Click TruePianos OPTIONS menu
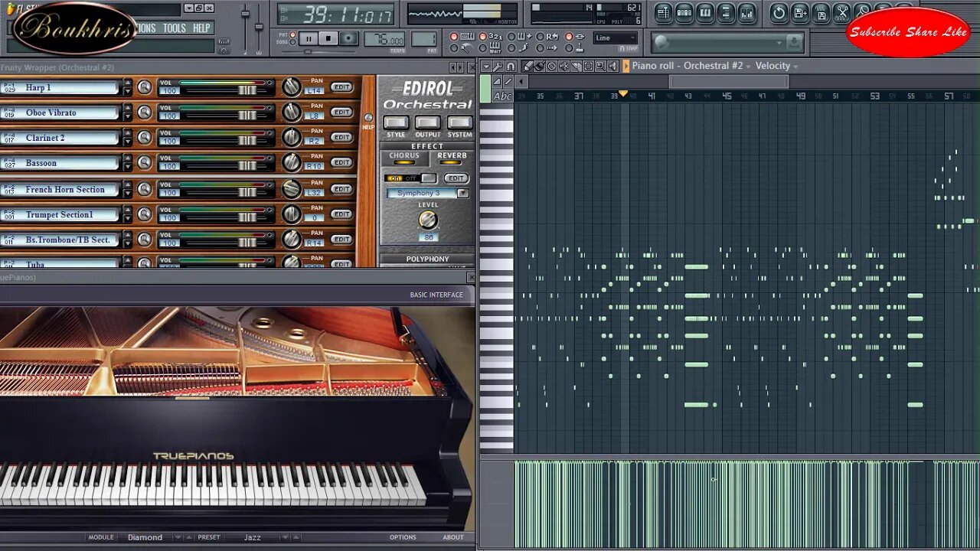Screen dimensions: 980x551 (403, 537)
